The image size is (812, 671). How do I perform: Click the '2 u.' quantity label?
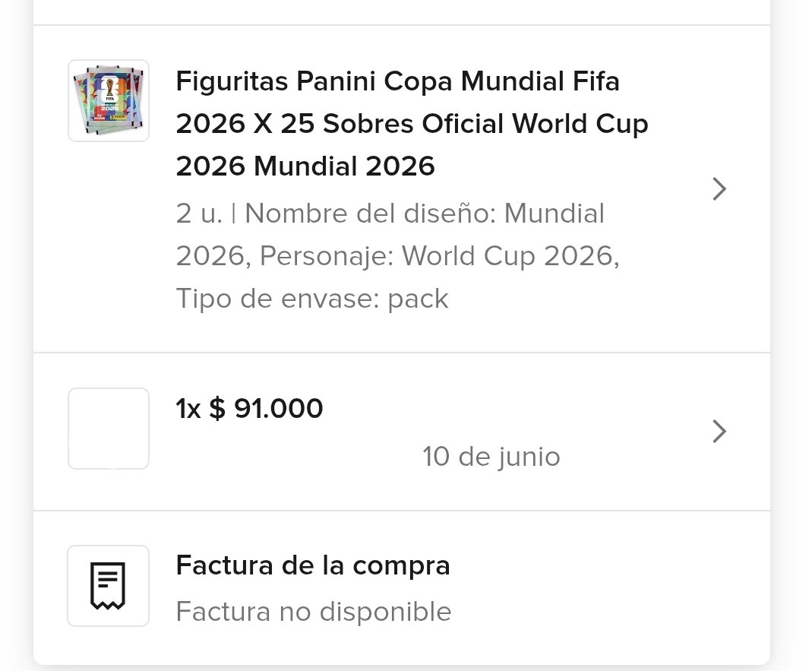click(199, 214)
